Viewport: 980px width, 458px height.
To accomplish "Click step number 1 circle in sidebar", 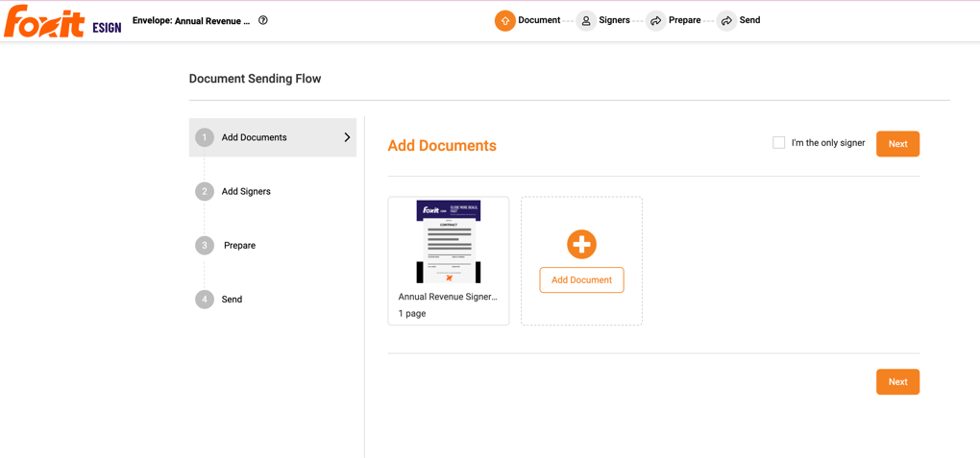I will click(x=205, y=137).
